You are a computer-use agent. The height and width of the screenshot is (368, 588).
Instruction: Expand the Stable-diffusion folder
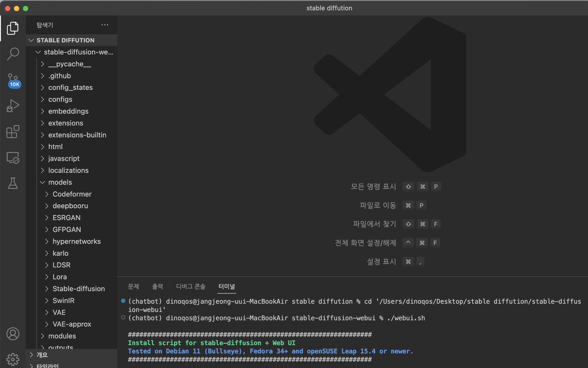point(78,289)
